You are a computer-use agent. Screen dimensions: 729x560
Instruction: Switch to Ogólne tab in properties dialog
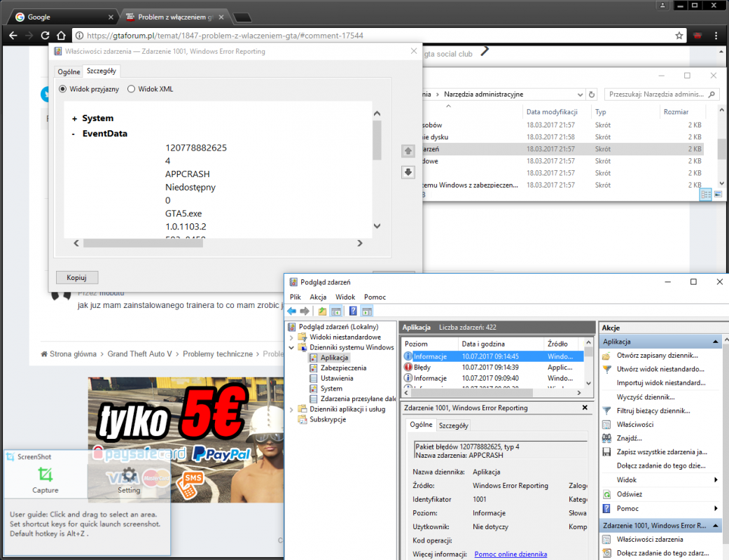click(x=69, y=71)
